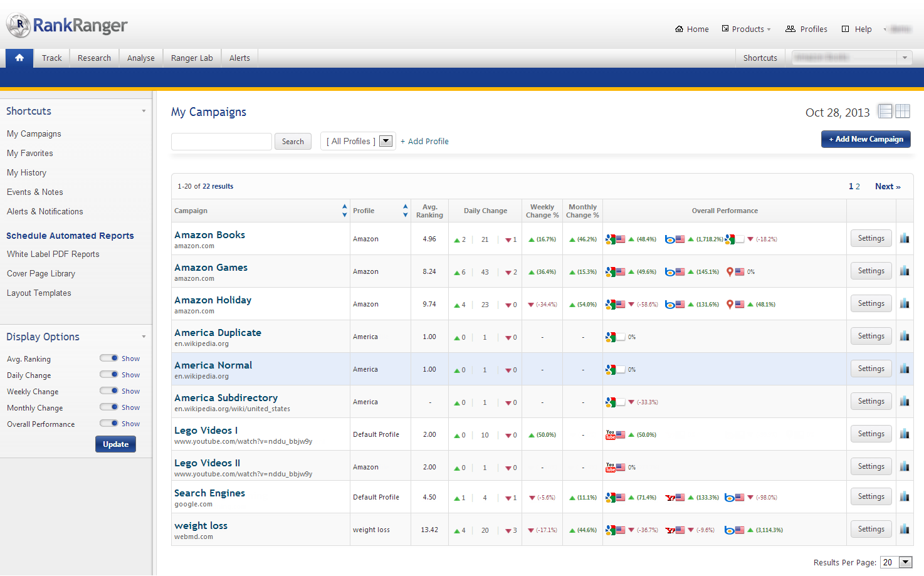The image size is (924, 576).
Task: Open graph icon for Amazon Books
Action: point(905,238)
